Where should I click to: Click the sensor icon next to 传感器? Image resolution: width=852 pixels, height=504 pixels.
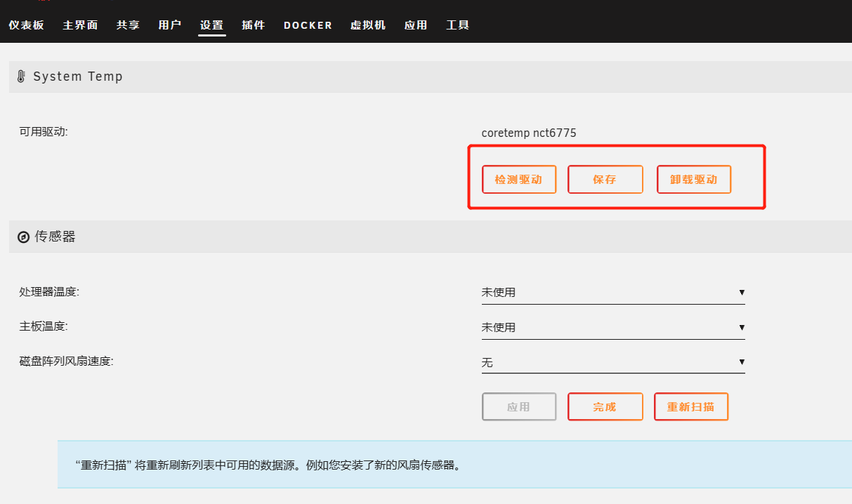click(x=23, y=237)
